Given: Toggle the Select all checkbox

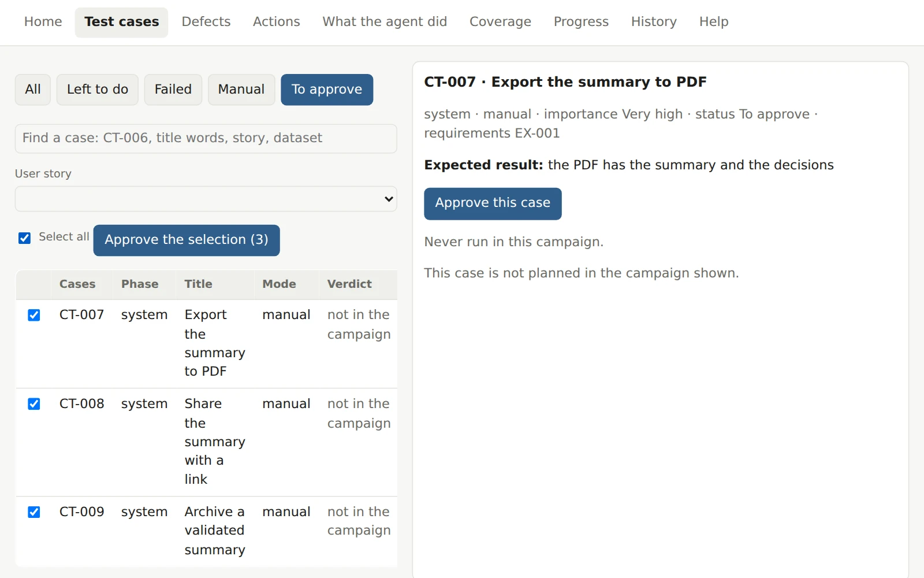Looking at the screenshot, I should point(24,238).
